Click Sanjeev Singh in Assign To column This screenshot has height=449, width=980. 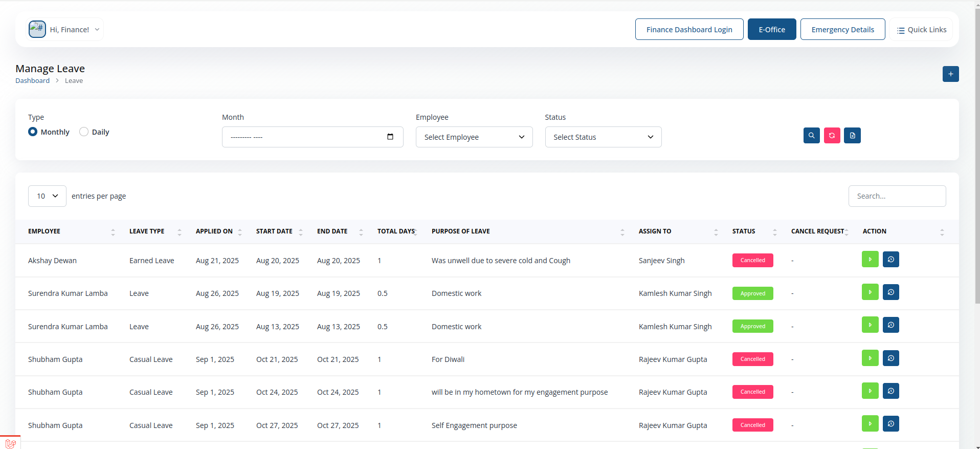tap(661, 261)
